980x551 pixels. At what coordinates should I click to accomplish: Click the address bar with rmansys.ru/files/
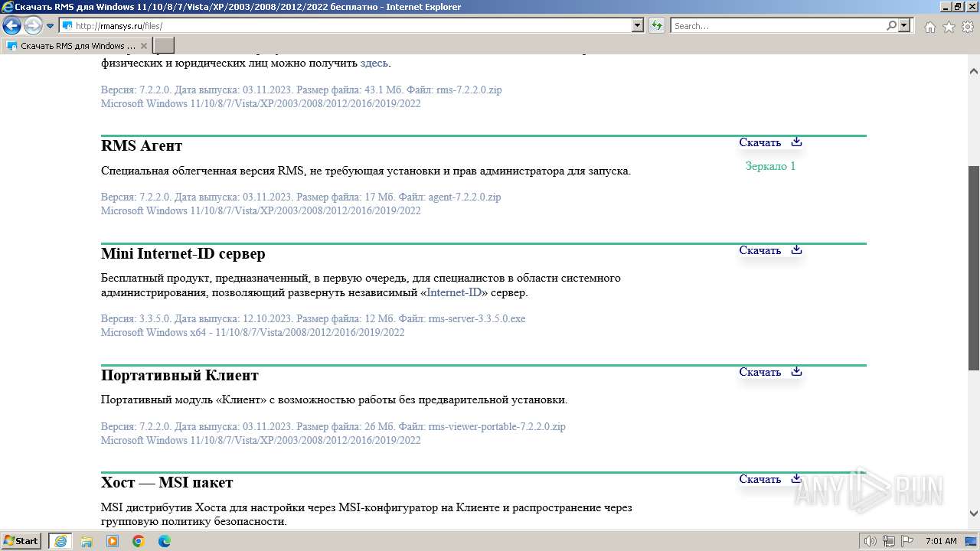[346, 26]
